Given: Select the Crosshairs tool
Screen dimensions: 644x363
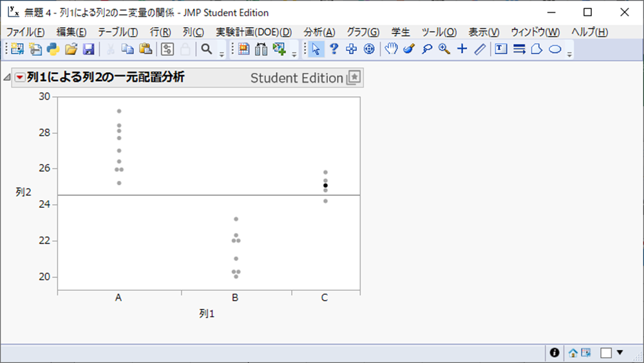Looking at the screenshot, I should click(x=462, y=49).
